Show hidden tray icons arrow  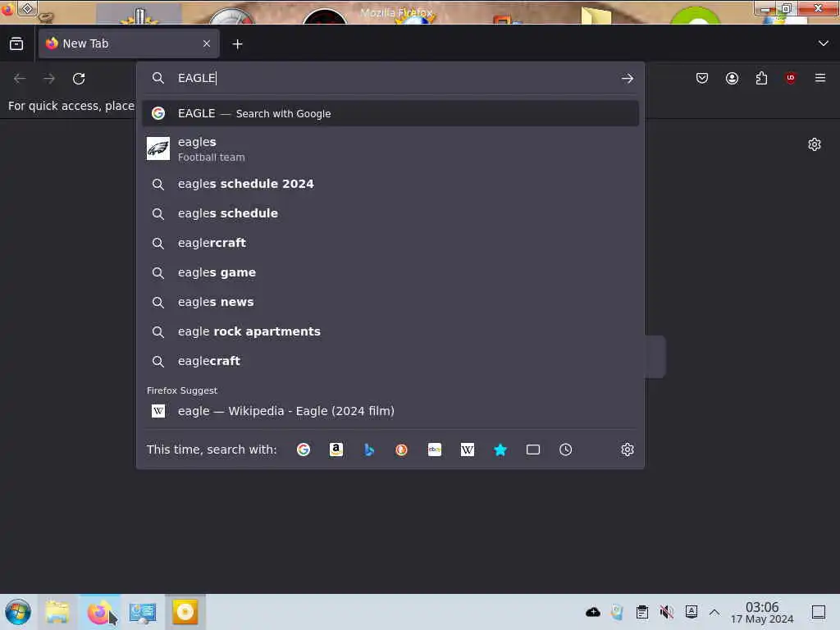coord(714,612)
